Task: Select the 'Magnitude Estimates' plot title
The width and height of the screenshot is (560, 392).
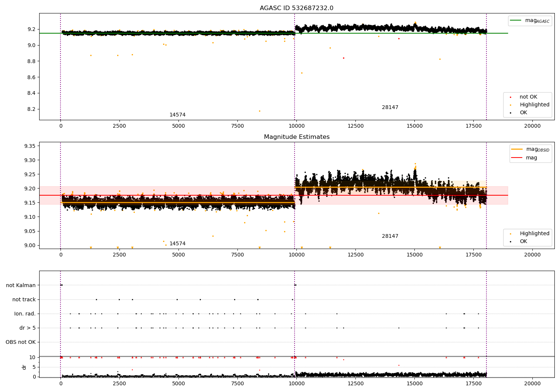Action: point(296,137)
